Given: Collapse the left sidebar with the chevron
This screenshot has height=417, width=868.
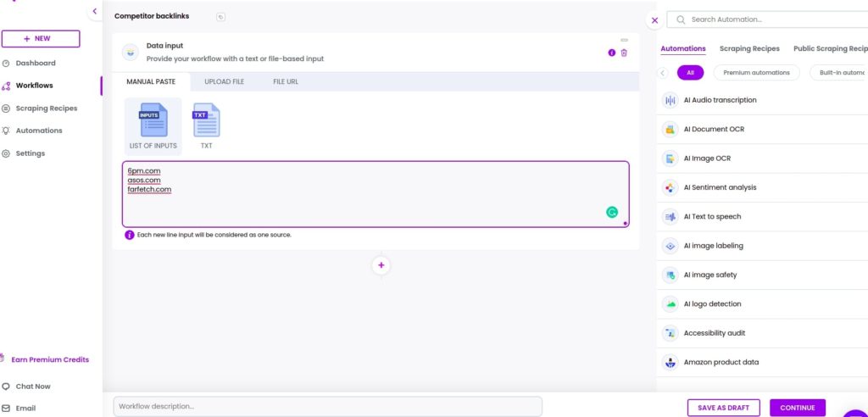Looking at the screenshot, I should coord(95,11).
